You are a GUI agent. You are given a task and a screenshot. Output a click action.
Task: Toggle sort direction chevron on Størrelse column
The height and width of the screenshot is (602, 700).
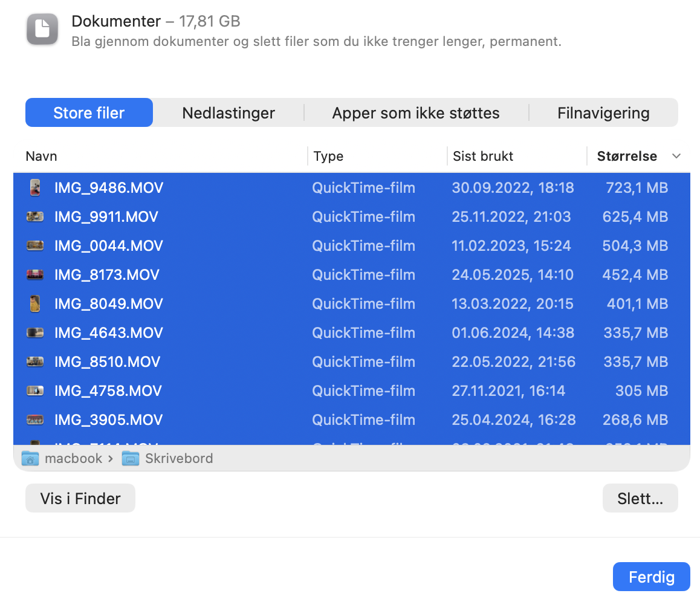[676, 156]
